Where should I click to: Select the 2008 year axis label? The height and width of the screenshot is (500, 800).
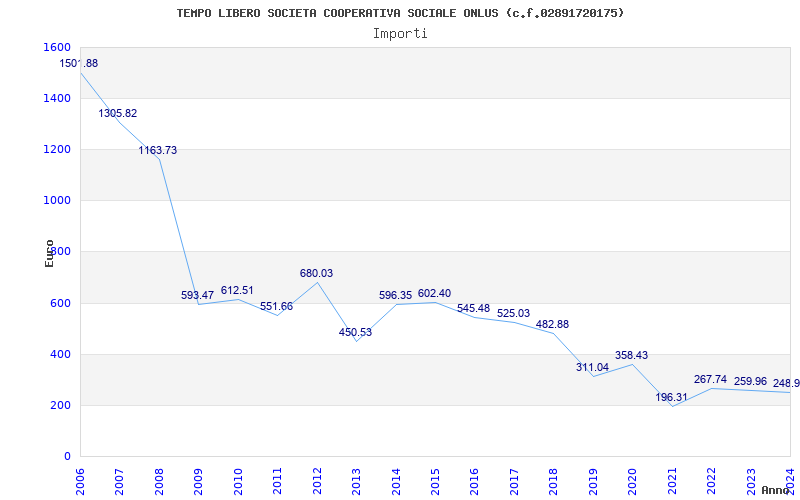coord(159,483)
